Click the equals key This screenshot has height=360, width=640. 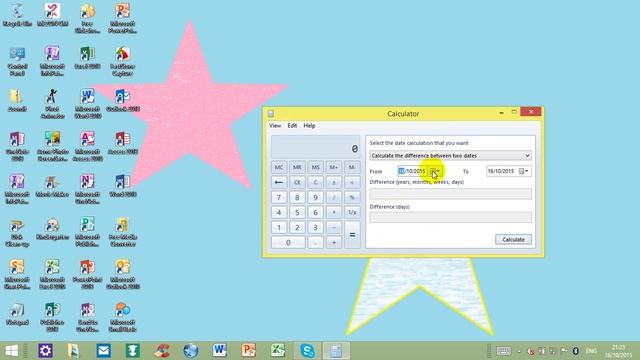(352, 235)
